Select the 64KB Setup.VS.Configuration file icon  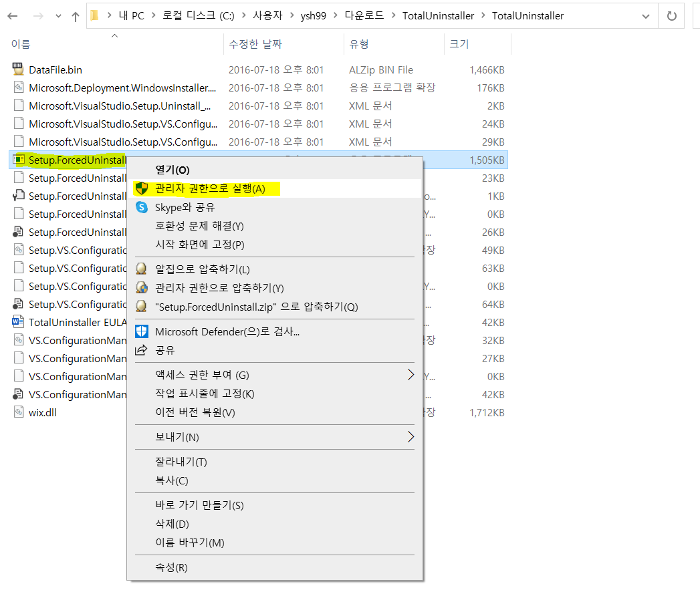[x=18, y=304]
